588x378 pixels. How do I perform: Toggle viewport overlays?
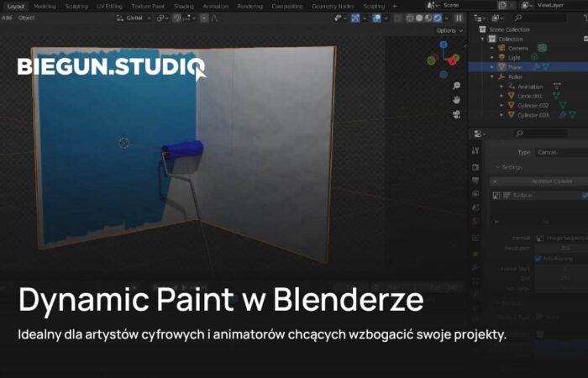tap(376, 18)
